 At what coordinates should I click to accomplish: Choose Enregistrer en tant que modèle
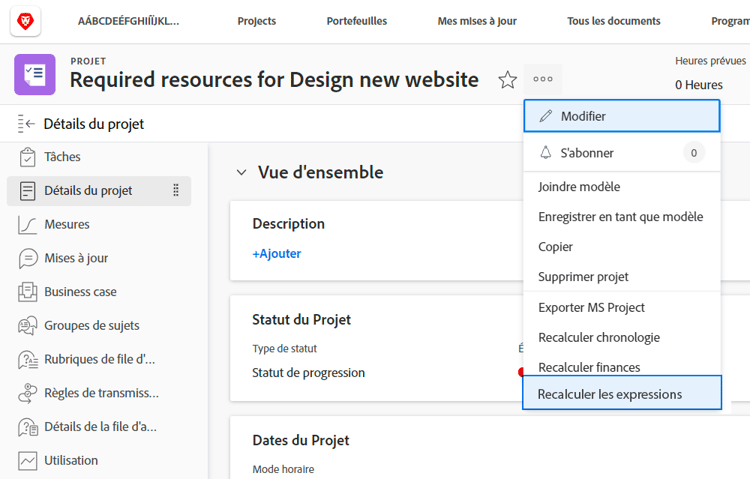click(x=622, y=217)
